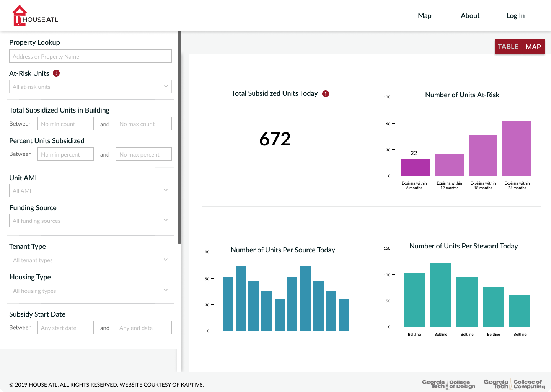Click the 2019 HOUSE ATL copyright text
The height and width of the screenshot is (392, 551).
point(106,385)
